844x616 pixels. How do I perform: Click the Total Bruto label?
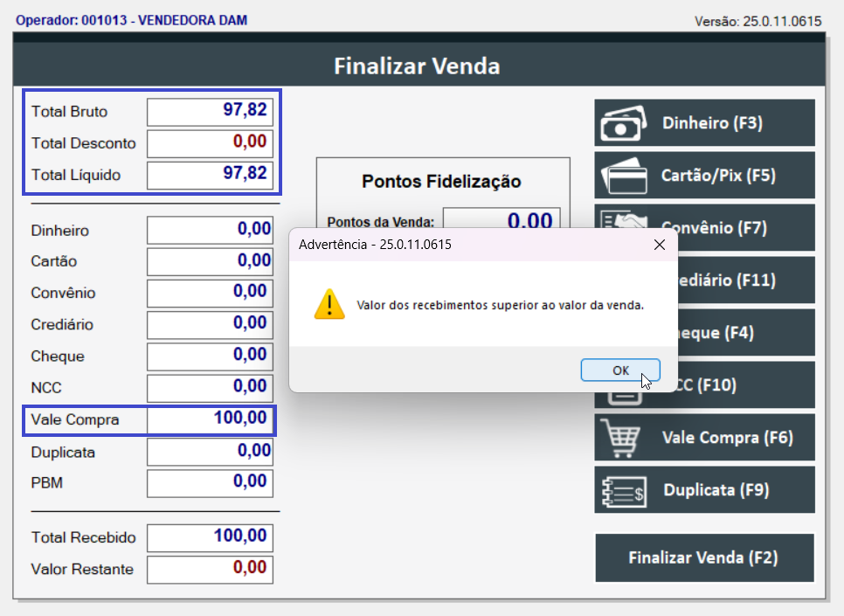(69, 112)
